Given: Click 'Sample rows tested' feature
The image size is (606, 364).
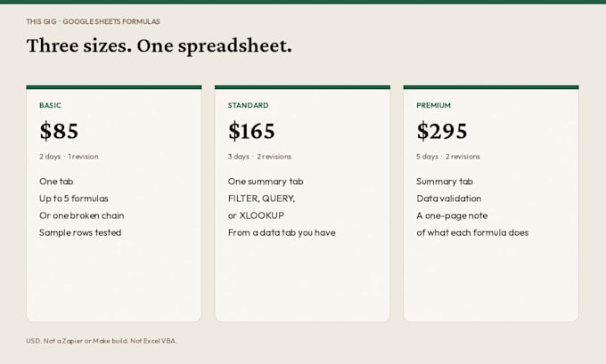Looking at the screenshot, I should [x=80, y=232].
